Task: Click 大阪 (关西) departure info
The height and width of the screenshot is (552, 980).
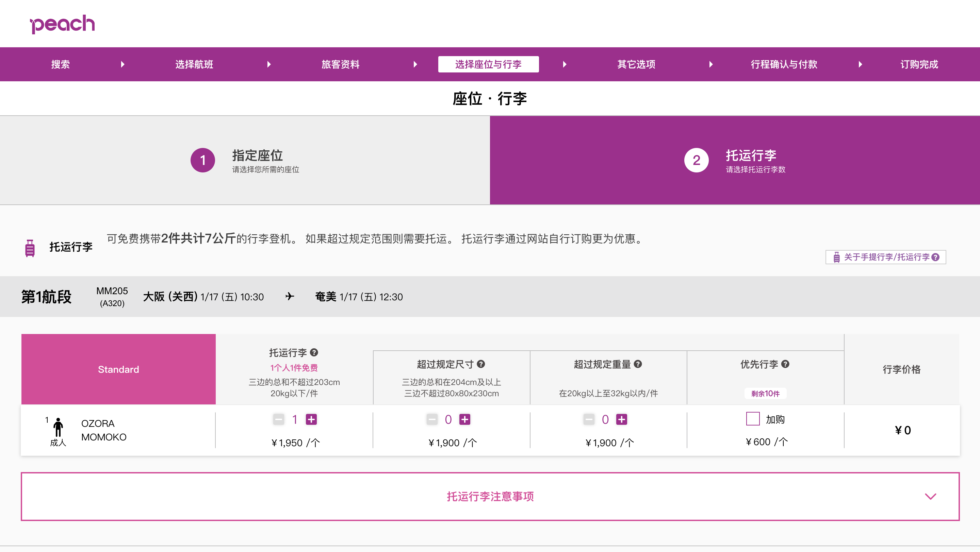Action: pos(203,297)
